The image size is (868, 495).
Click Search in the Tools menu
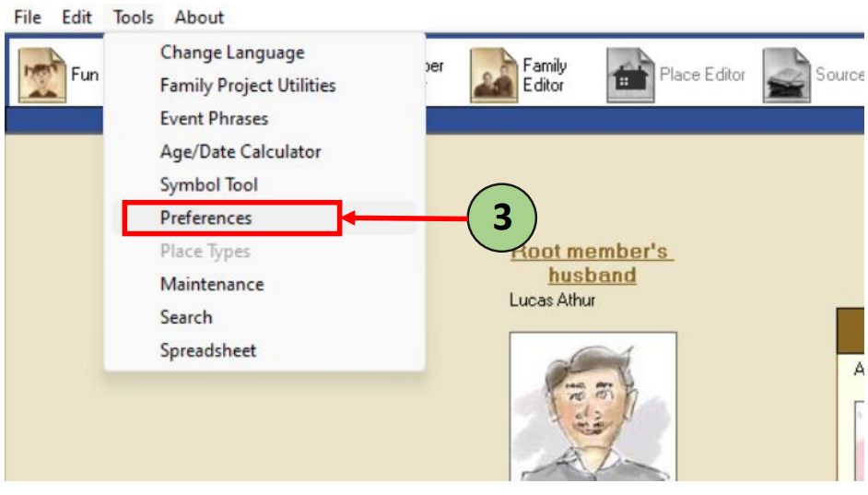click(185, 318)
